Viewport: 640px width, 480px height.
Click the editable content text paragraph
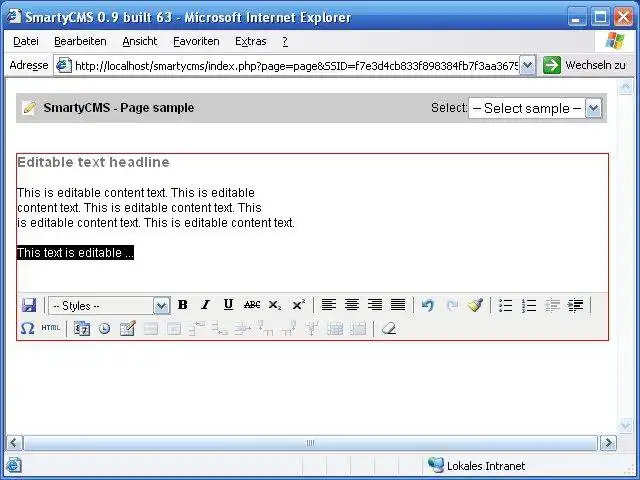click(x=156, y=208)
